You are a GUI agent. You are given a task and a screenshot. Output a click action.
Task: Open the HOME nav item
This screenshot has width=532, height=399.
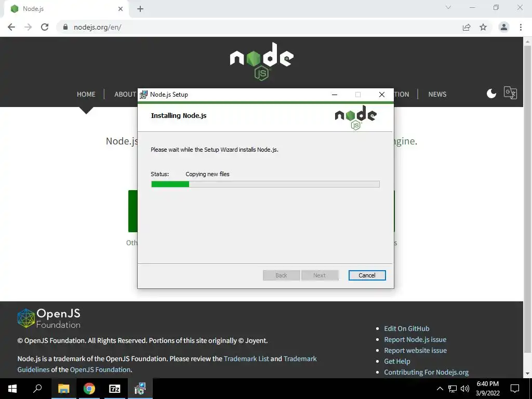[x=86, y=95]
